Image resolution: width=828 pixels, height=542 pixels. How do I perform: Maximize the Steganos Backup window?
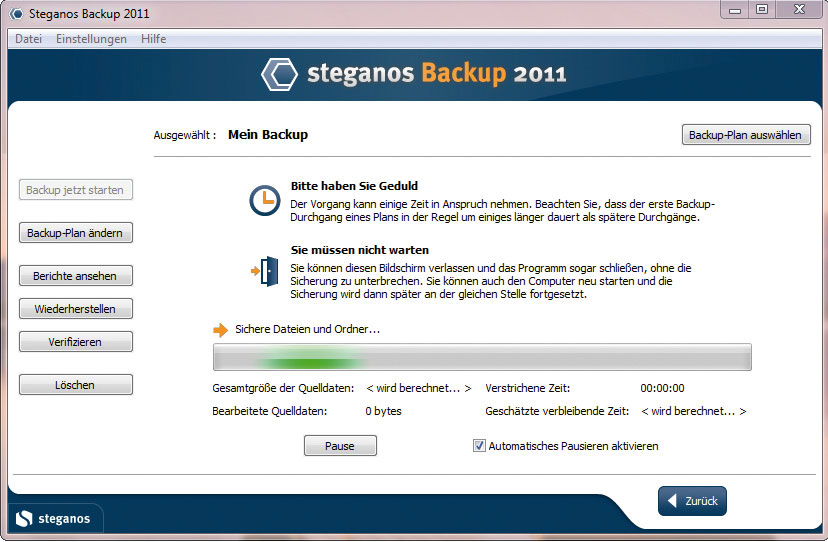point(761,10)
